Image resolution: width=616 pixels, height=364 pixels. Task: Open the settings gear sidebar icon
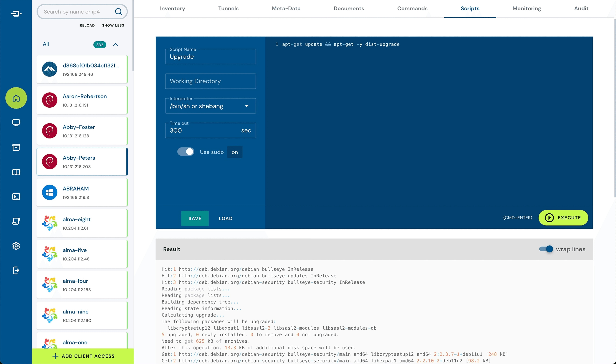pos(16,246)
